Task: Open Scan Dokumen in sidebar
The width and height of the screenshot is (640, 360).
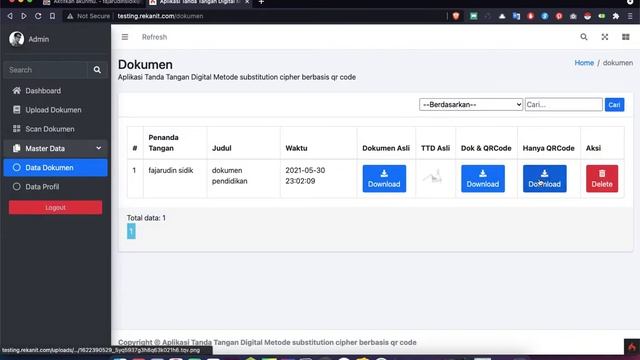Action: click(56, 129)
